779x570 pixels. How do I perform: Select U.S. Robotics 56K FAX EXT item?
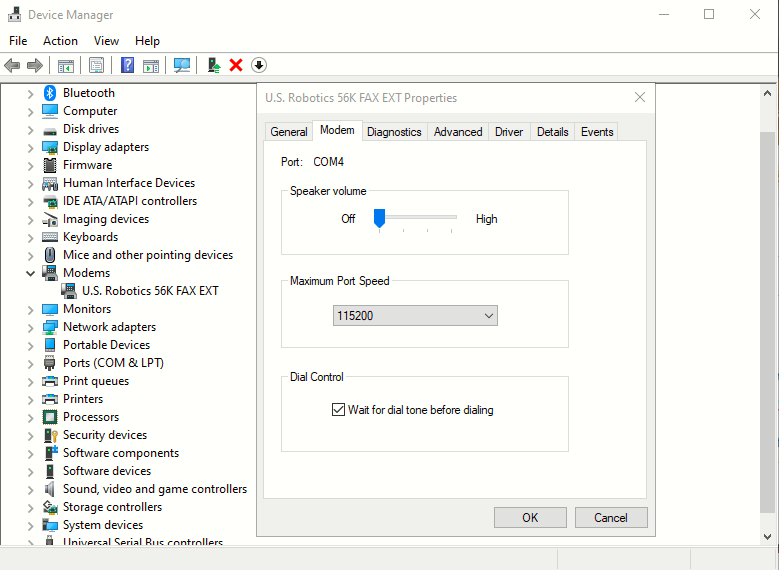tap(150, 291)
